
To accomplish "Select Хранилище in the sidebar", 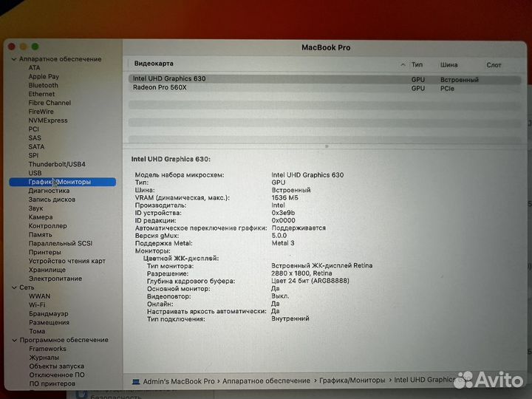I will coord(47,270).
